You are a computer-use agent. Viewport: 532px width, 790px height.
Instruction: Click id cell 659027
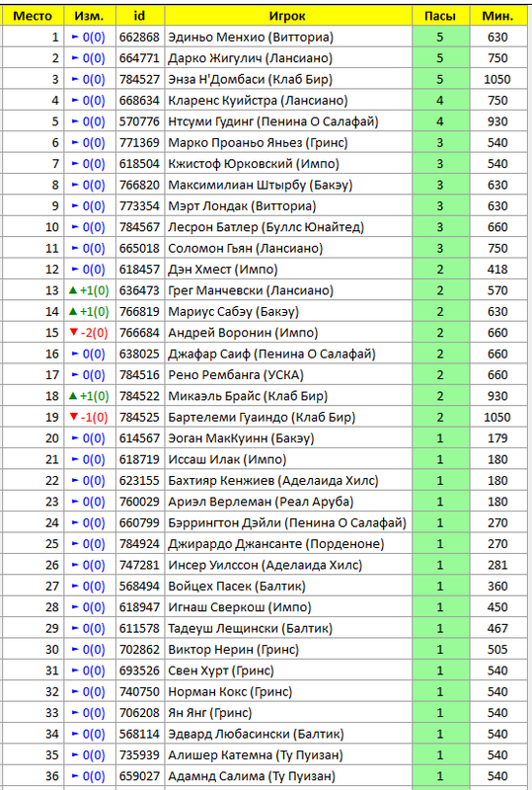click(x=139, y=776)
